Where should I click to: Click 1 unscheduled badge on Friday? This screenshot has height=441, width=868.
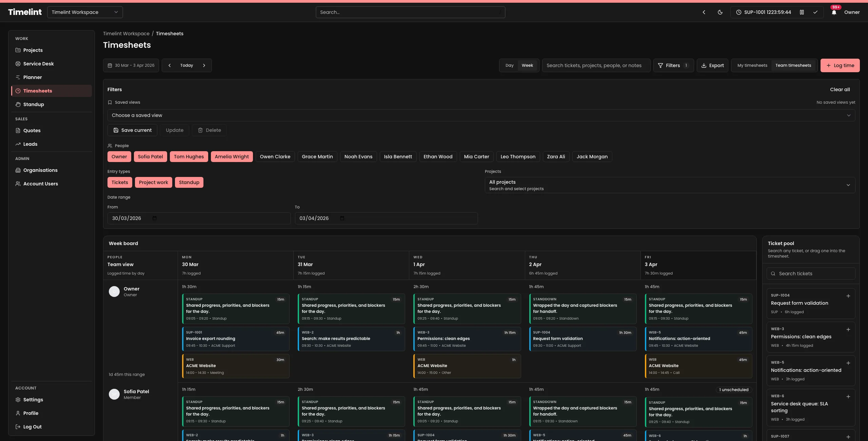pyautogui.click(x=734, y=390)
